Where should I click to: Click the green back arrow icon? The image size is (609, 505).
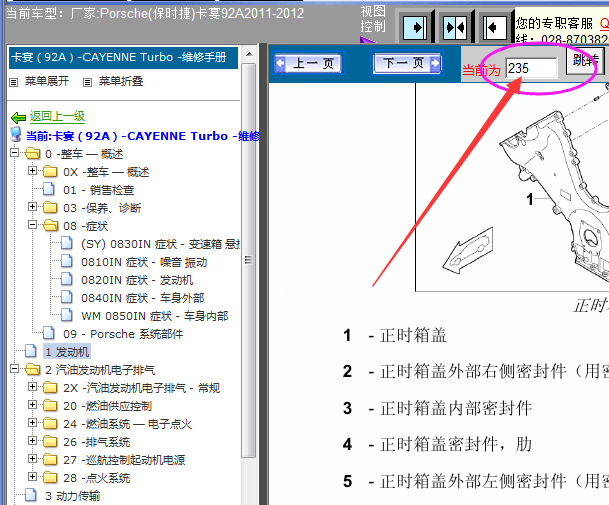coord(18,117)
